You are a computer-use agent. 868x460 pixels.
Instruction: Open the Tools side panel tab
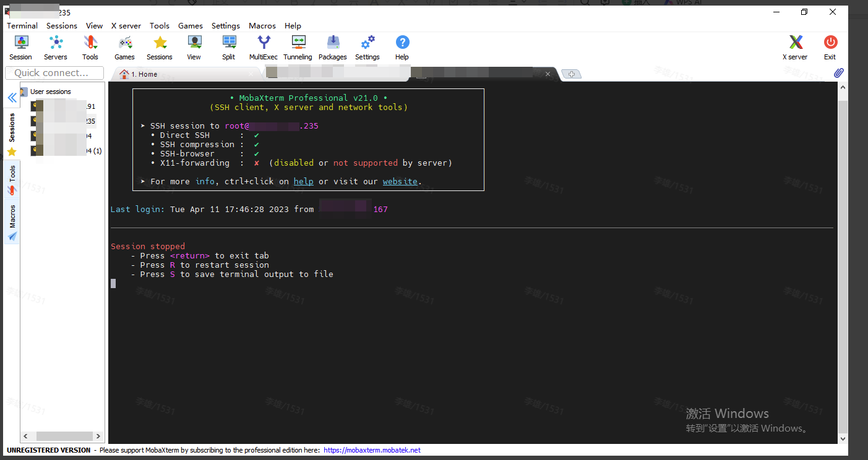12,180
